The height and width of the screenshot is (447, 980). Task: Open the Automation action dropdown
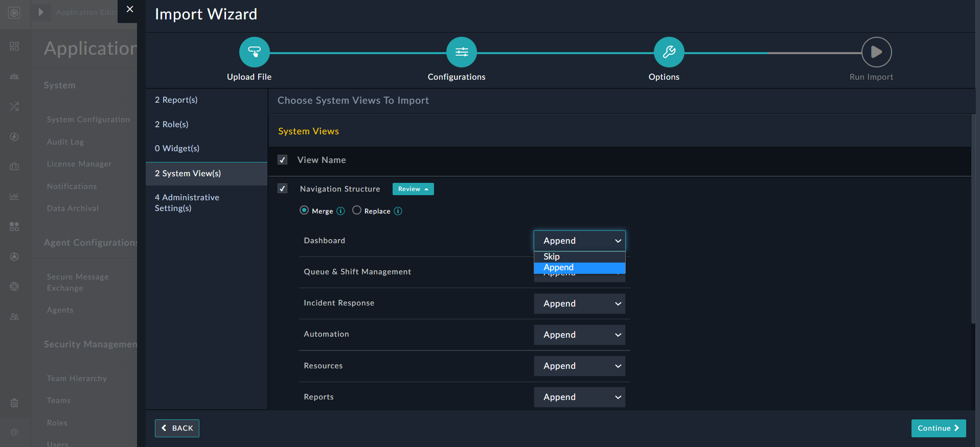coord(579,335)
